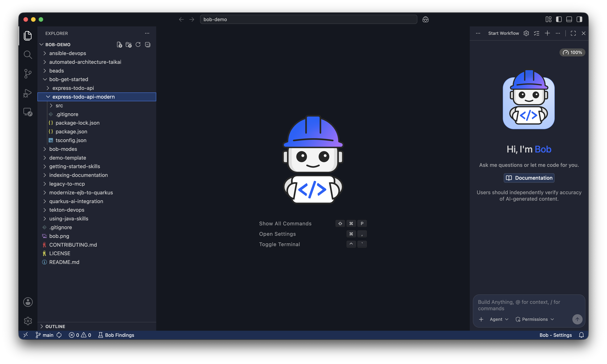This screenshot has width=607, height=364.
Task: Open bob.png in the file tree
Action: [97, 236]
